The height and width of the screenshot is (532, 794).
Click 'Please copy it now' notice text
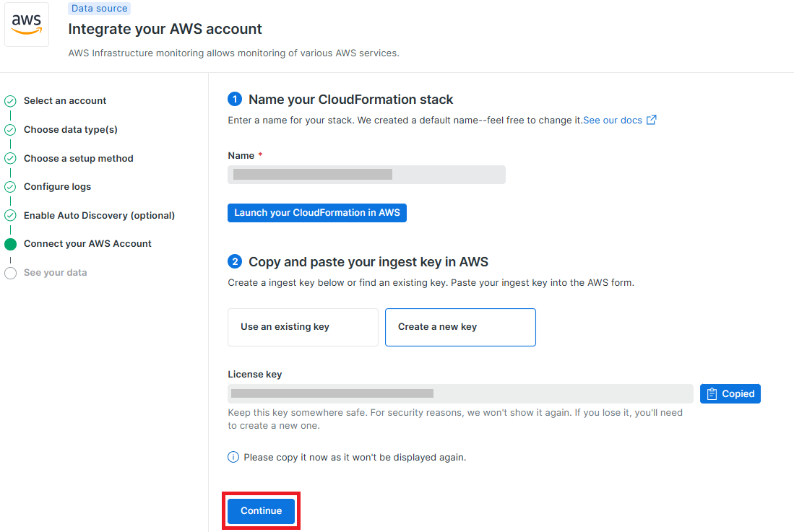[355, 457]
